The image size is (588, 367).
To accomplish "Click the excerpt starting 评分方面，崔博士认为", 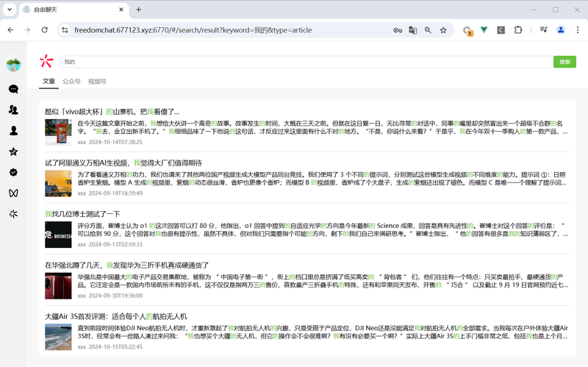I will coord(323,229).
